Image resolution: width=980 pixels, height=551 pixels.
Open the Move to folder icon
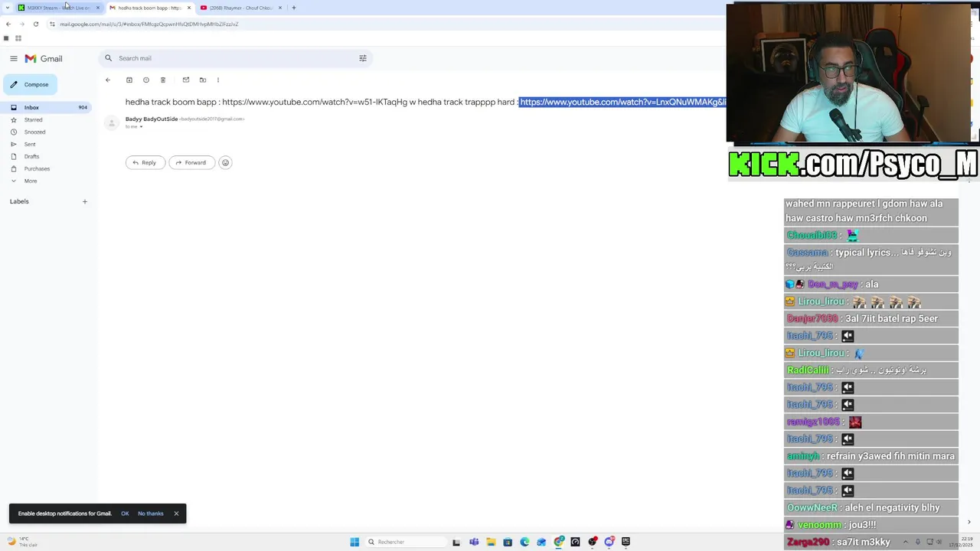click(x=203, y=80)
